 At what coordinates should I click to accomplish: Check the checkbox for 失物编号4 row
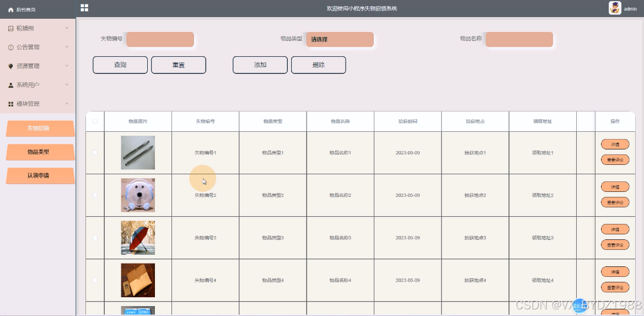[95, 280]
